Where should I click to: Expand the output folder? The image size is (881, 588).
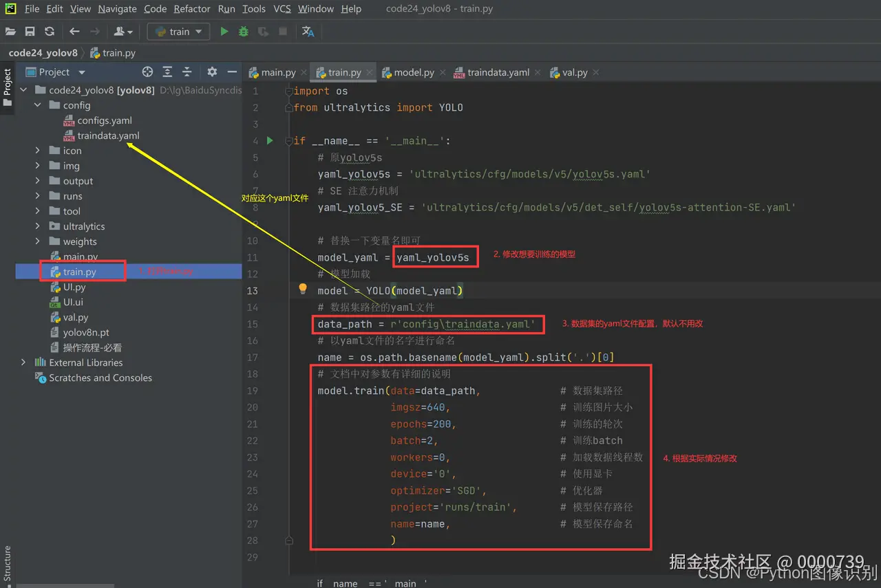pyautogui.click(x=38, y=181)
